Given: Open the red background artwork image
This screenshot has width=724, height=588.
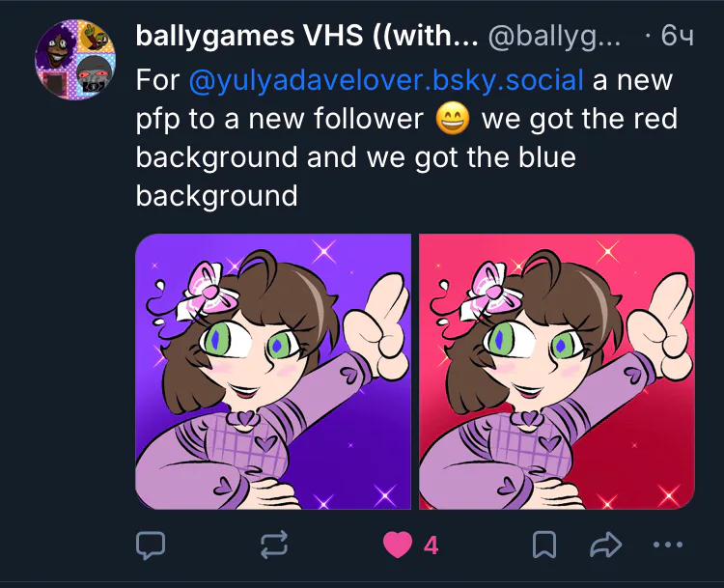Looking at the screenshot, I should tap(556, 372).
